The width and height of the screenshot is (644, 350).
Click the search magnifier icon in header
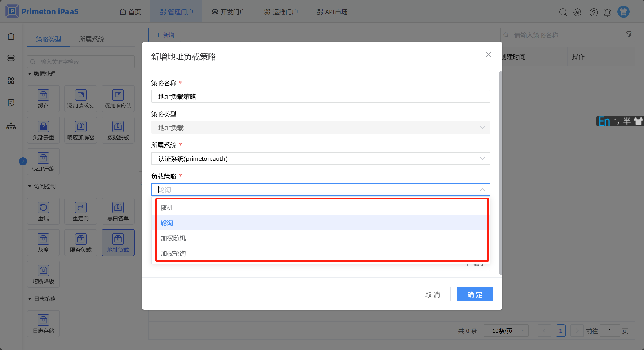coord(563,12)
